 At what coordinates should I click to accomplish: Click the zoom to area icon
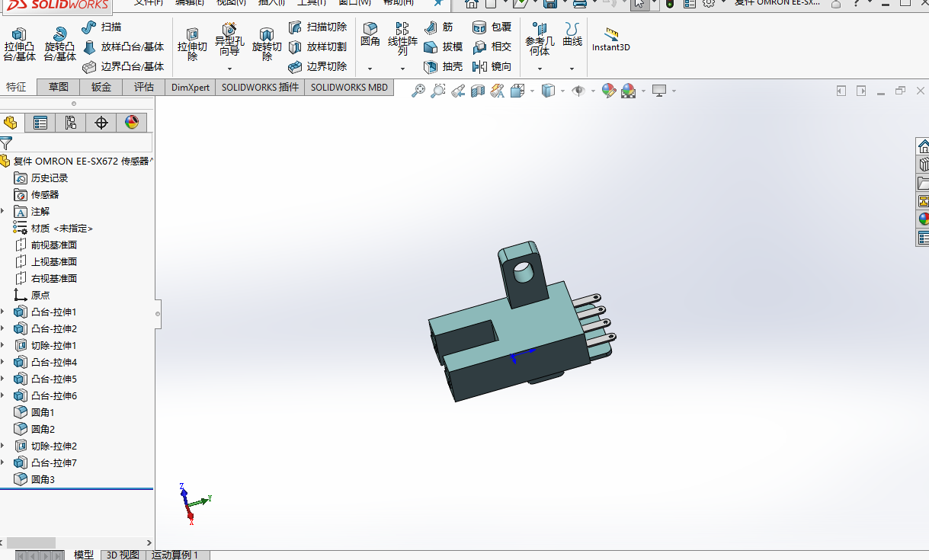438,91
